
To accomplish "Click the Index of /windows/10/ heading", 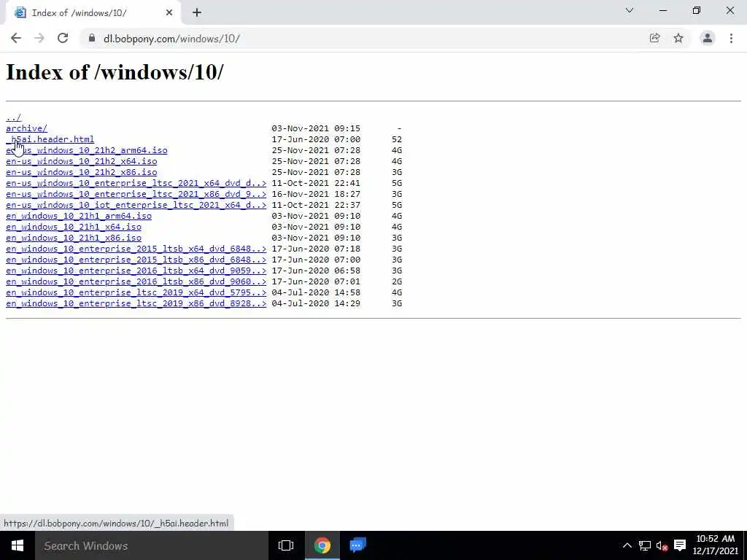I will [x=115, y=72].
